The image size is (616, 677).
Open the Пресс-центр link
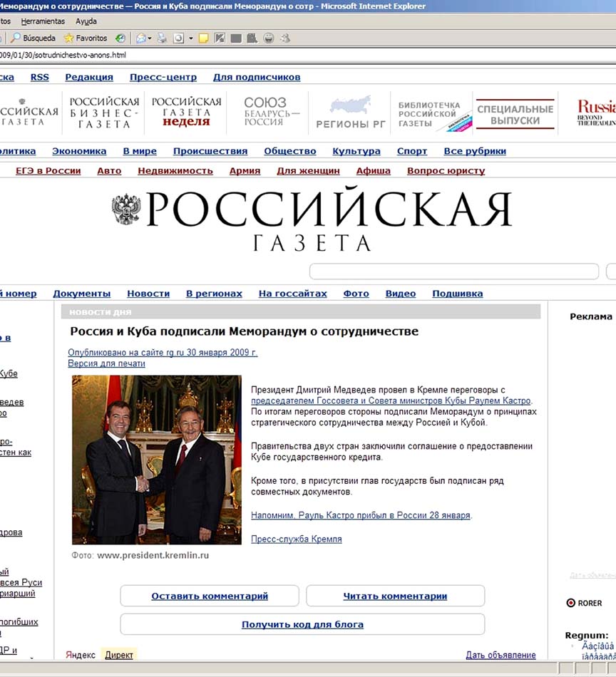click(x=163, y=77)
